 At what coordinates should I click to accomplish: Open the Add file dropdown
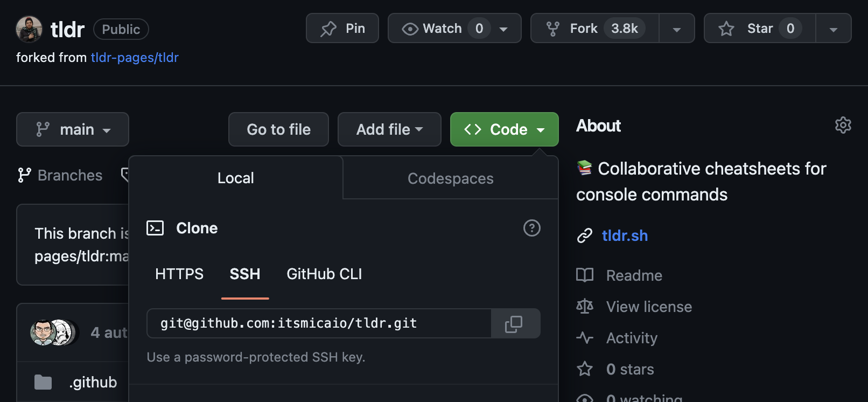coord(389,129)
